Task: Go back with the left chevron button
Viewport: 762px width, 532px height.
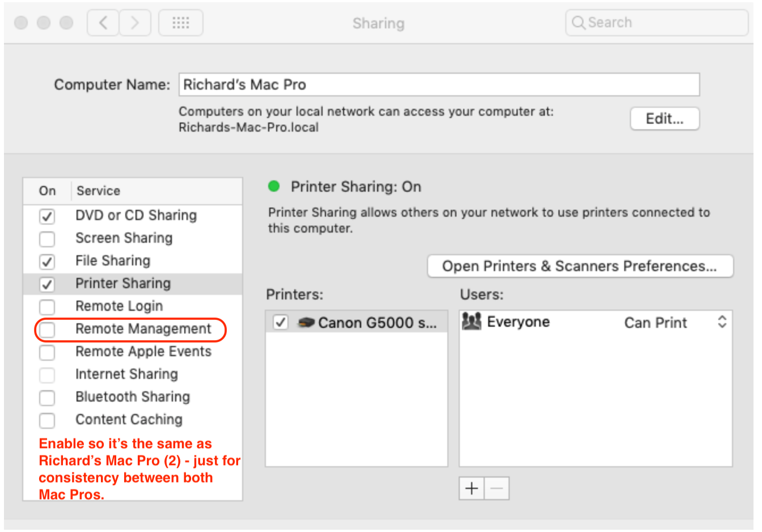Action: point(103,23)
